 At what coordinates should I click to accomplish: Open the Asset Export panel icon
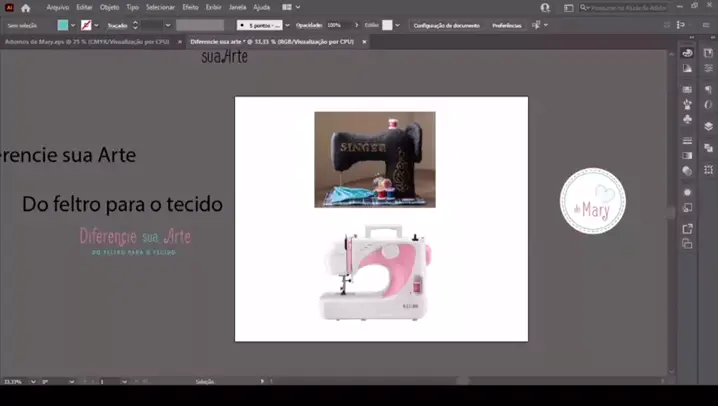click(687, 228)
